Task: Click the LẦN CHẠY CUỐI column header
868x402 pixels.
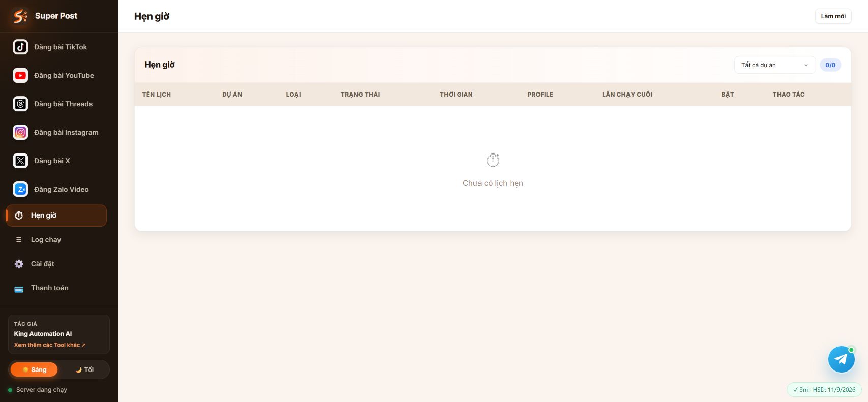Action: tap(627, 95)
